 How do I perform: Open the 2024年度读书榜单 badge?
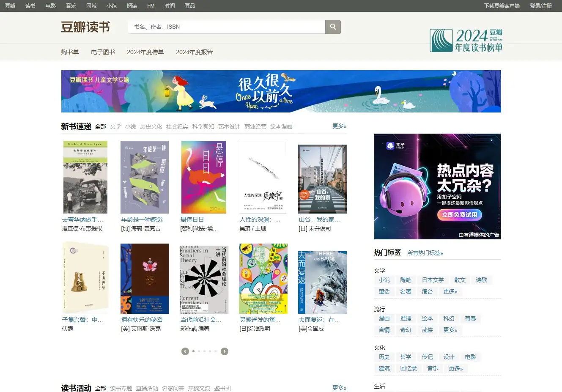pos(465,40)
